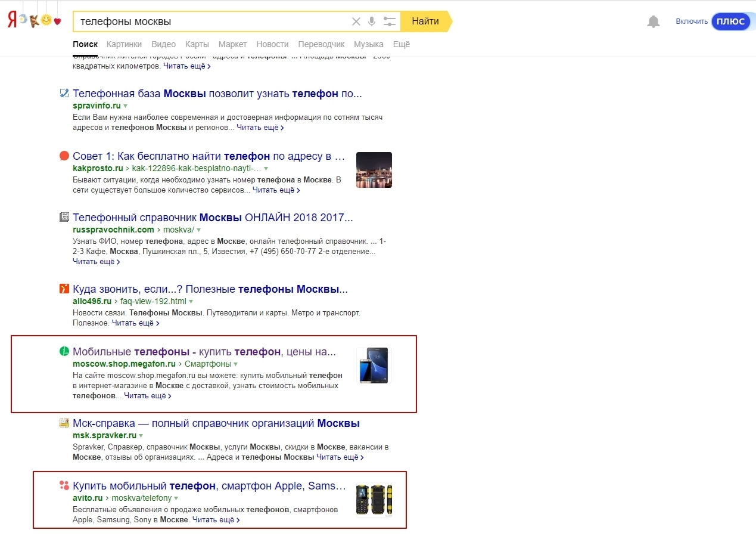Open result Куда звонить, если...?

(x=210, y=289)
